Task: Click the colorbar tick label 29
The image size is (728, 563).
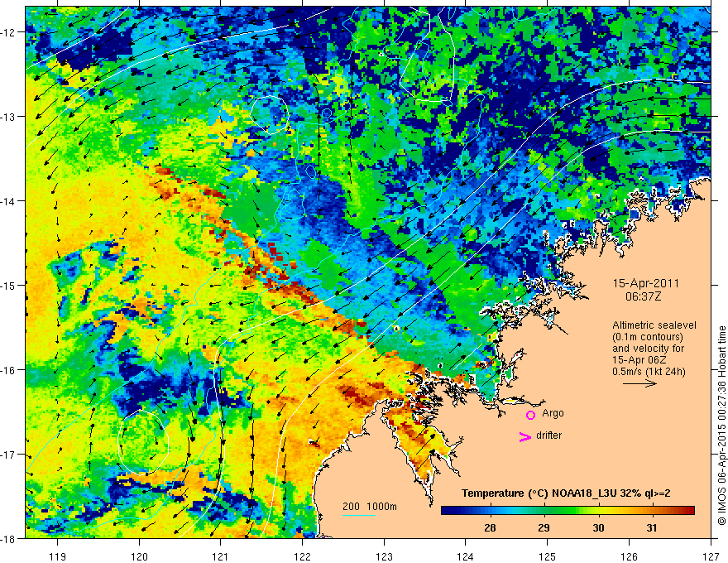Action: pyautogui.click(x=544, y=527)
